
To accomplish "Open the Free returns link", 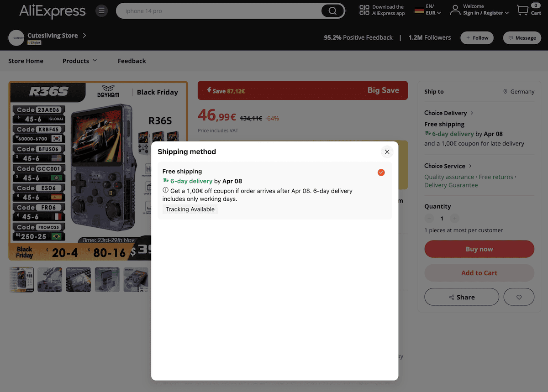I will click(x=497, y=177).
